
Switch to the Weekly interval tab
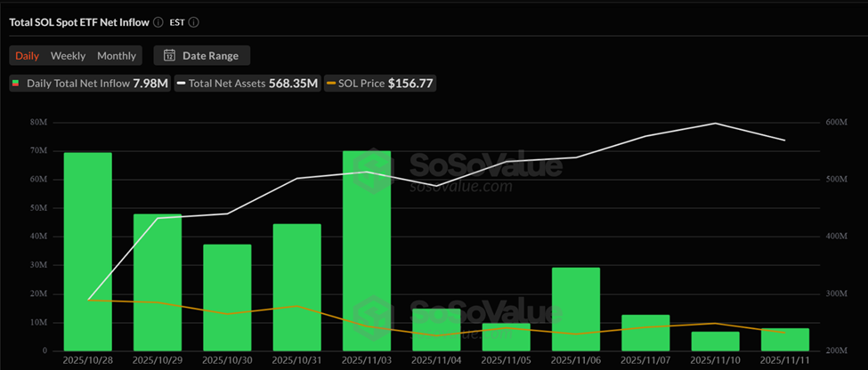pyautogui.click(x=68, y=56)
